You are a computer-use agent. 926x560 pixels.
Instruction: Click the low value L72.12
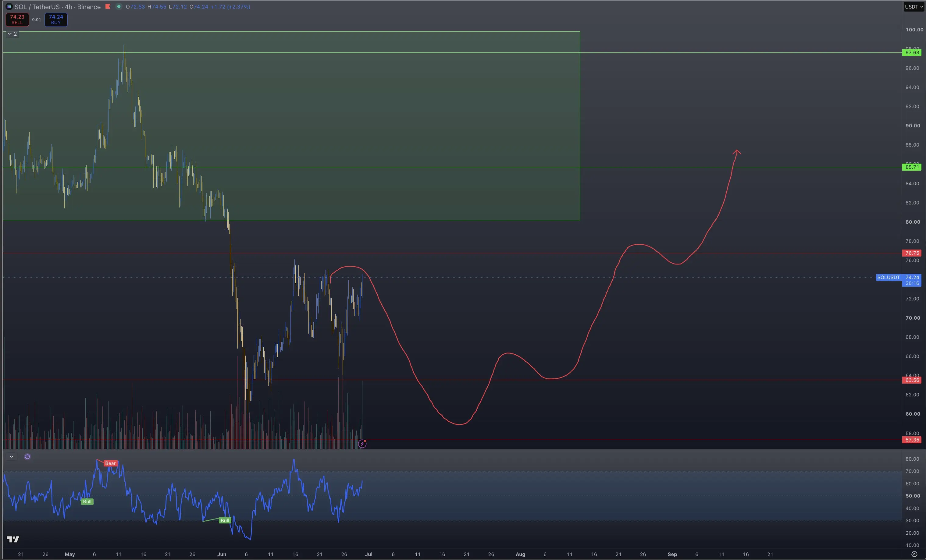click(178, 7)
